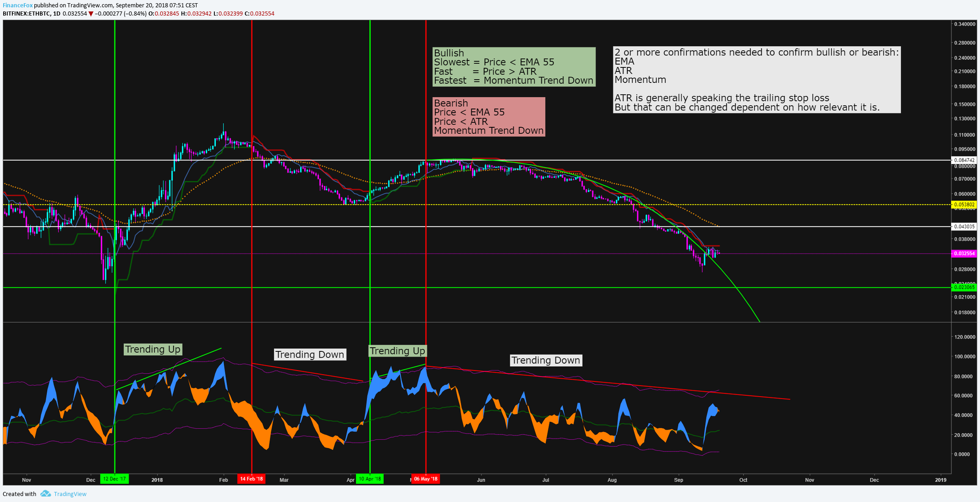Image resolution: width=980 pixels, height=502 pixels.
Task: Click the magenta 0.032554 current price label
Action: point(964,253)
